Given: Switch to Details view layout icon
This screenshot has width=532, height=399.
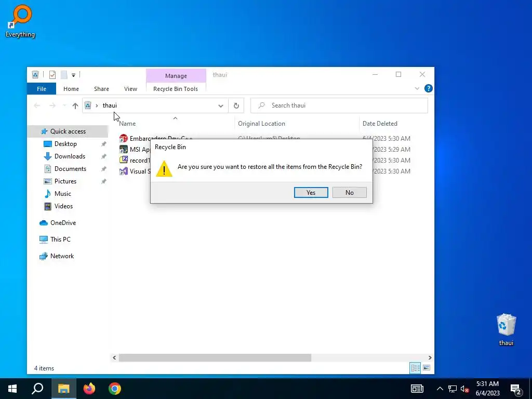Looking at the screenshot, I should (415, 368).
